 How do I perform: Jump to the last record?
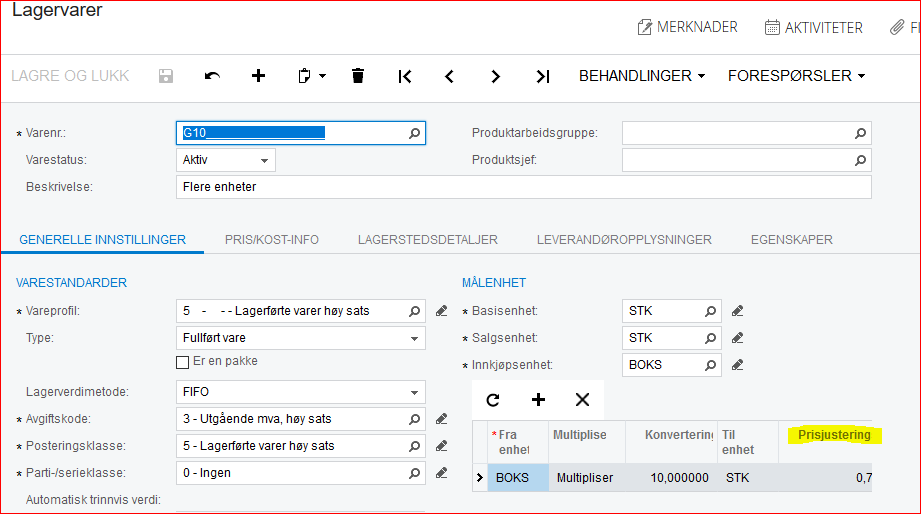[542, 76]
